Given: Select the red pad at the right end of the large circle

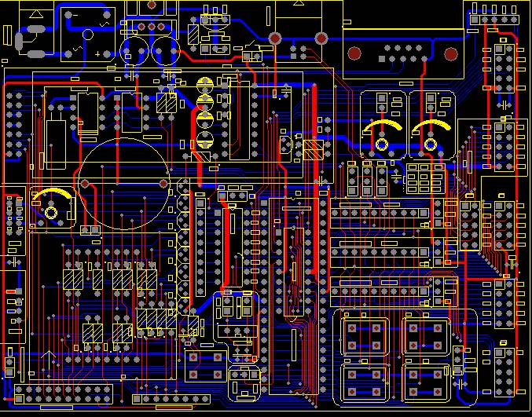Looking at the screenshot, I should pyautogui.click(x=163, y=184).
